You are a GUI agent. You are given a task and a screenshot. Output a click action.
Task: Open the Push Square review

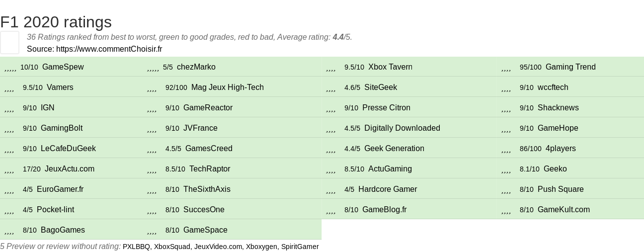click(x=561, y=189)
